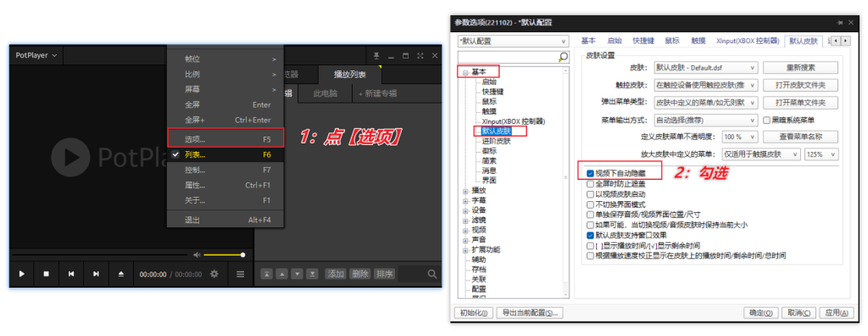
Task: Click the video seek bar
Action: point(100,255)
